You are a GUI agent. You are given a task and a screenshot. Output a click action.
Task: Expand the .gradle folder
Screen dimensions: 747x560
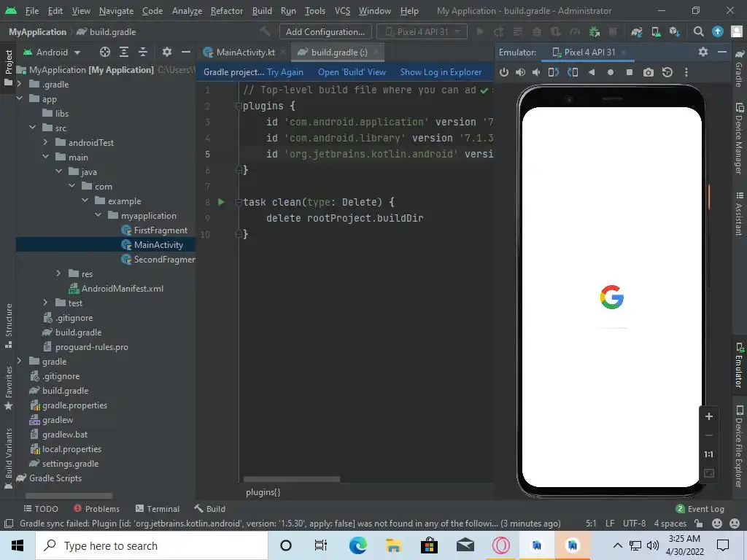point(19,84)
